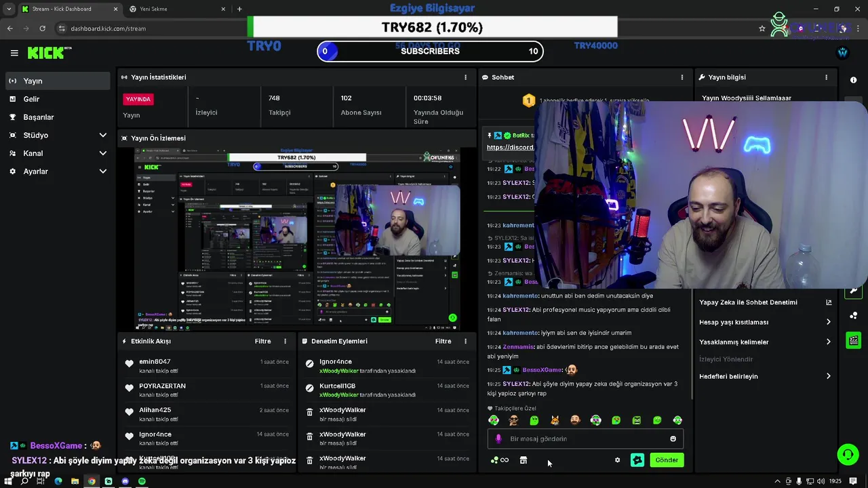The width and height of the screenshot is (868, 488).
Task: Open the browser tab search dropdown arrow
Action: click(x=8, y=9)
